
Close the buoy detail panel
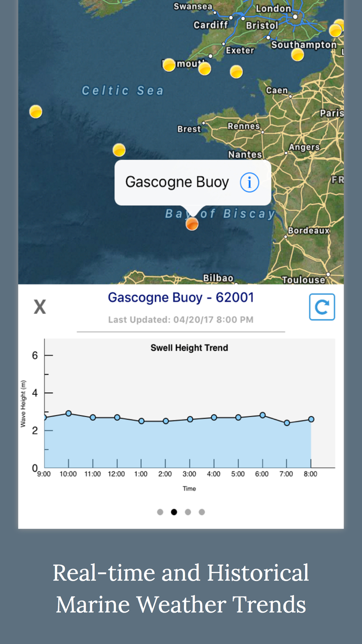[40, 307]
